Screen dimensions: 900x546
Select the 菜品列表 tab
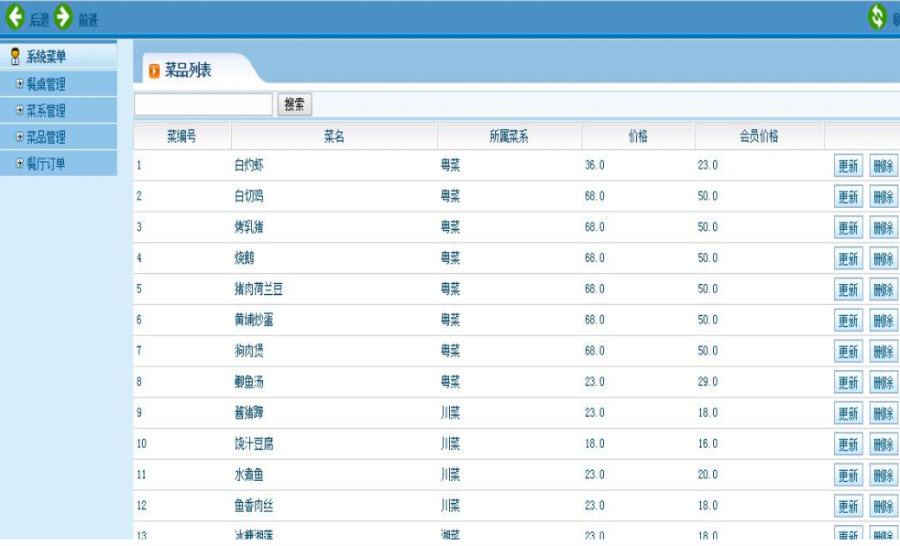(188, 70)
